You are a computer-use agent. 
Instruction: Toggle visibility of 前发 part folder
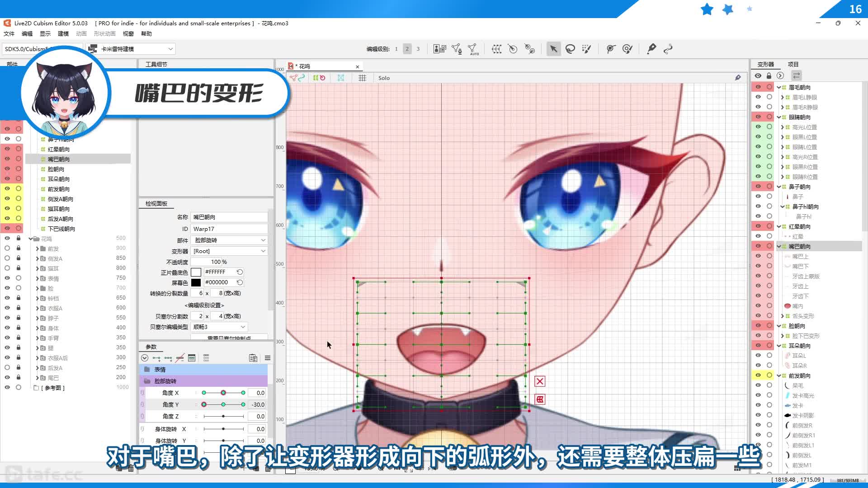[x=7, y=248]
